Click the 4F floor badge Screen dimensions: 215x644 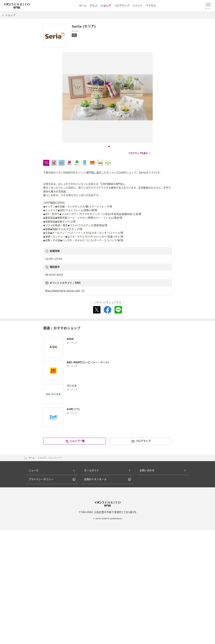[74, 35]
